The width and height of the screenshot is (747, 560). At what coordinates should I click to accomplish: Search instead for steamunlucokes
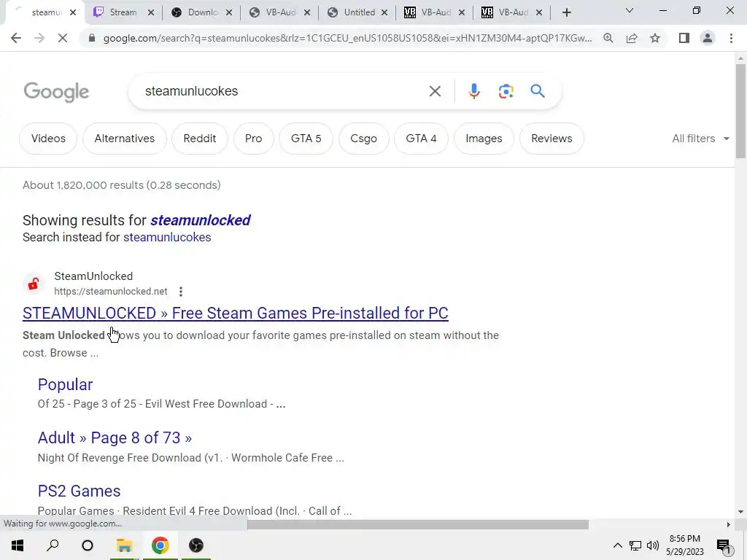[167, 237]
